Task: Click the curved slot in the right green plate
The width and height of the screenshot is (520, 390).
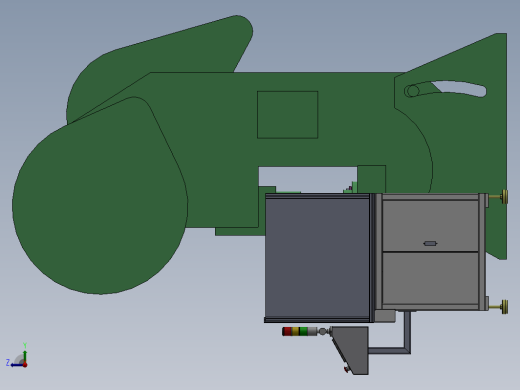Action: (446, 89)
